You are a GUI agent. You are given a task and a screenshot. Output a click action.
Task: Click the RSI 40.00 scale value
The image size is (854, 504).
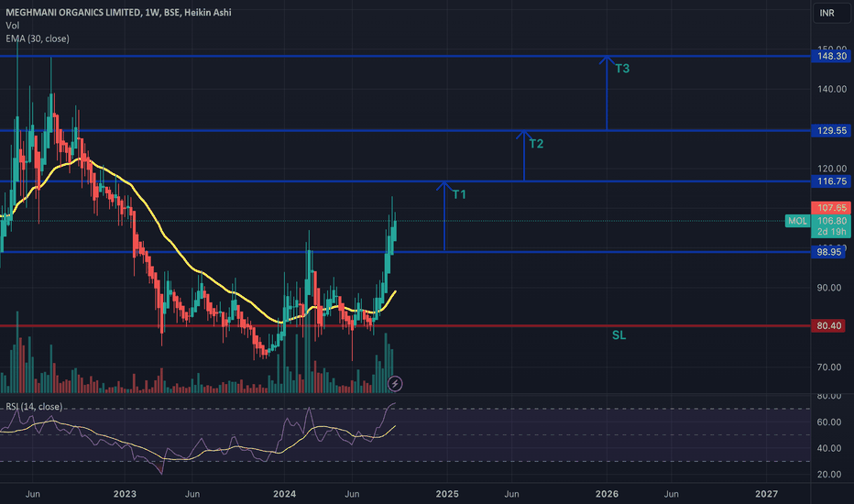(829, 448)
